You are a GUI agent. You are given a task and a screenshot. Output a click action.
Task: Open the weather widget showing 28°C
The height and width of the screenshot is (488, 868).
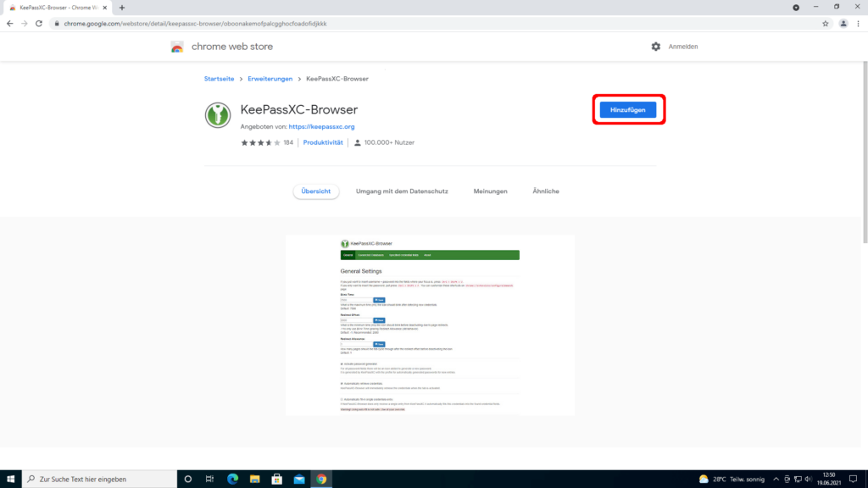coord(732,480)
